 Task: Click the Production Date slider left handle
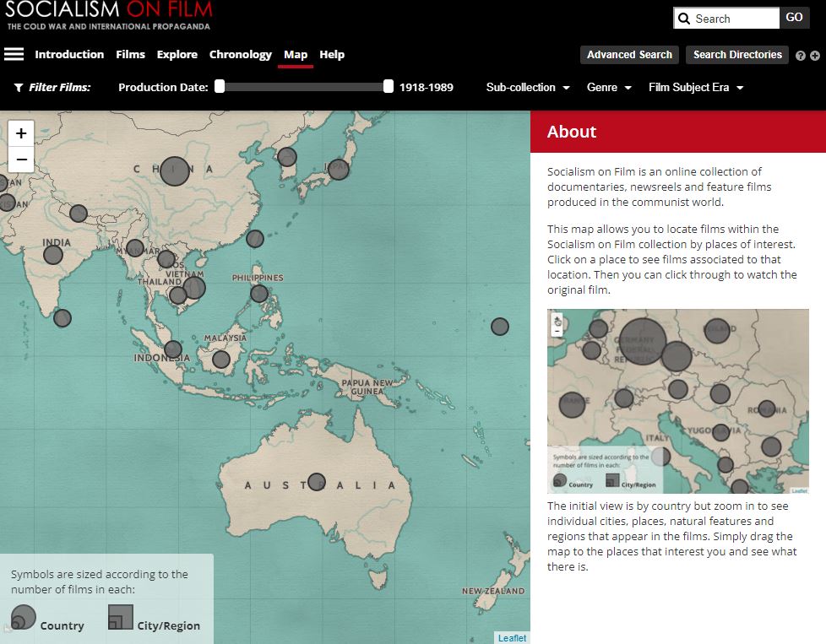point(220,86)
